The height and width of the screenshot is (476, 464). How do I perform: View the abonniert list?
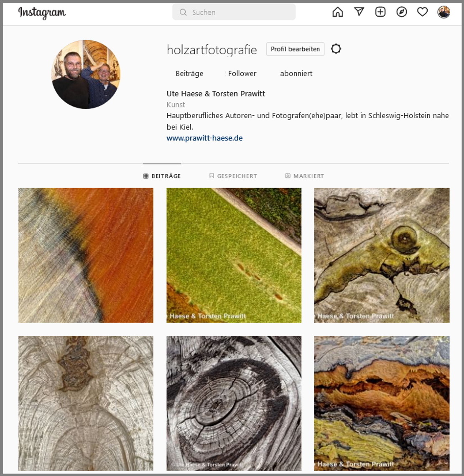[296, 74]
